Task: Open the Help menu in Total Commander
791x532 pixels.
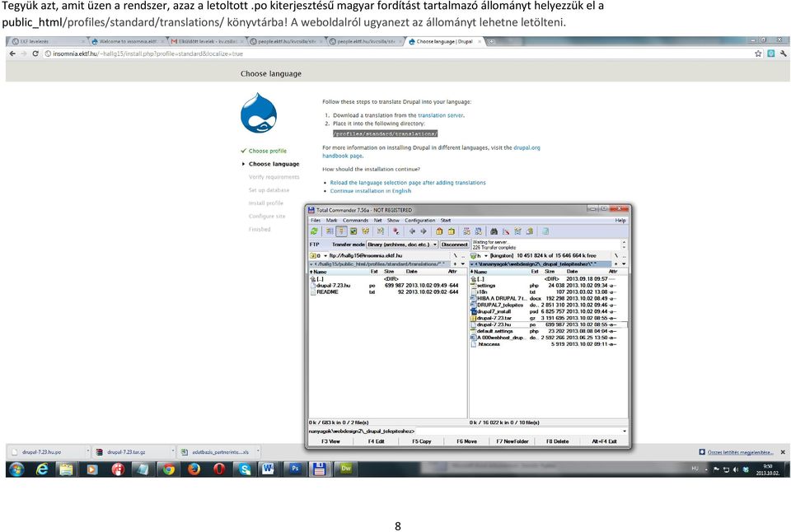Action: [620, 221]
